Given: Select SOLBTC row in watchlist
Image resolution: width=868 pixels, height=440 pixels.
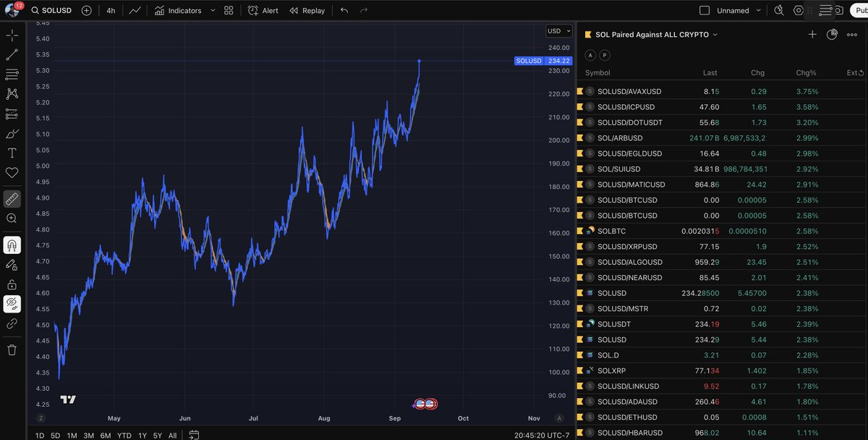Looking at the screenshot, I should 722,231.
